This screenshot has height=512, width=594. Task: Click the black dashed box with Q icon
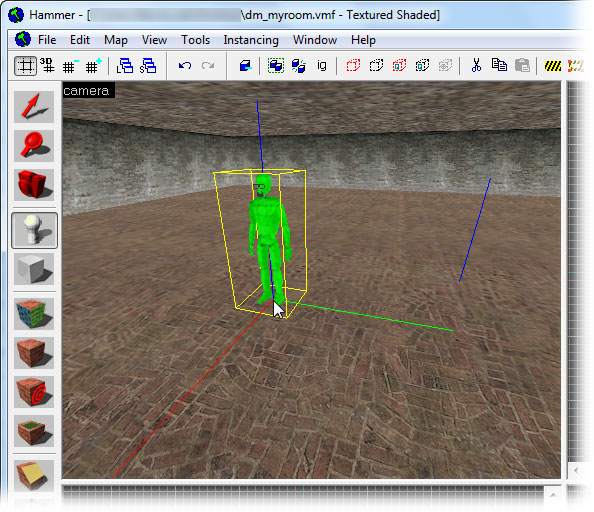coord(422,66)
